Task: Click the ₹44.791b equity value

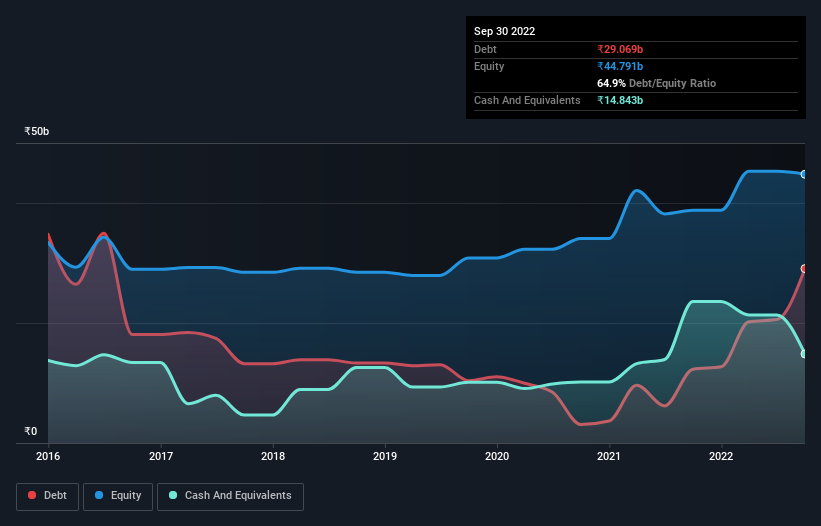Action: pos(620,66)
